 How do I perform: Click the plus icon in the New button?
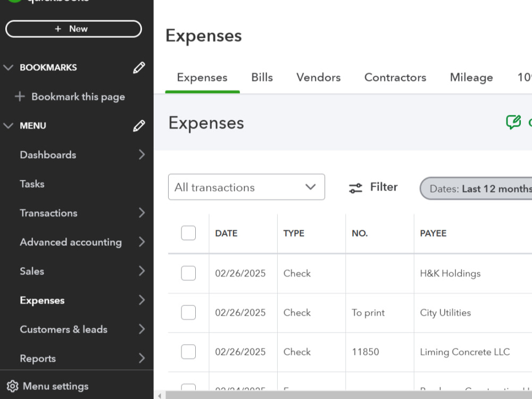click(58, 29)
